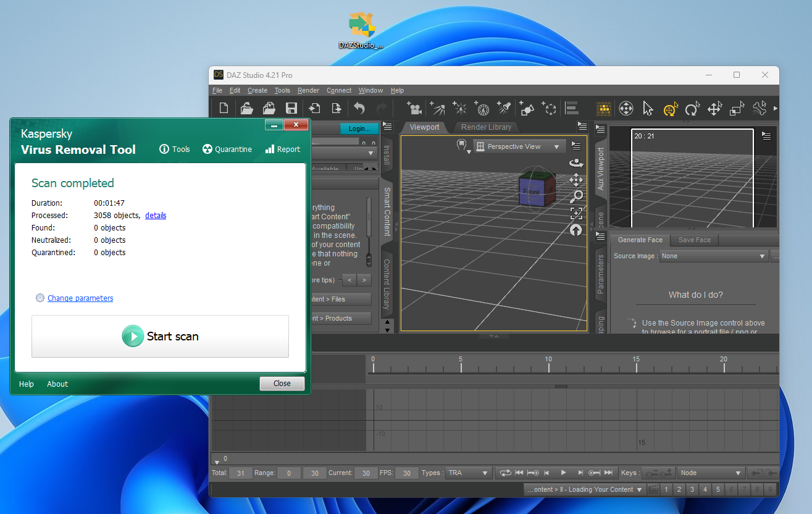The image size is (812, 514).
Task: Click the viewport pan camera icon
Action: pos(576,180)
